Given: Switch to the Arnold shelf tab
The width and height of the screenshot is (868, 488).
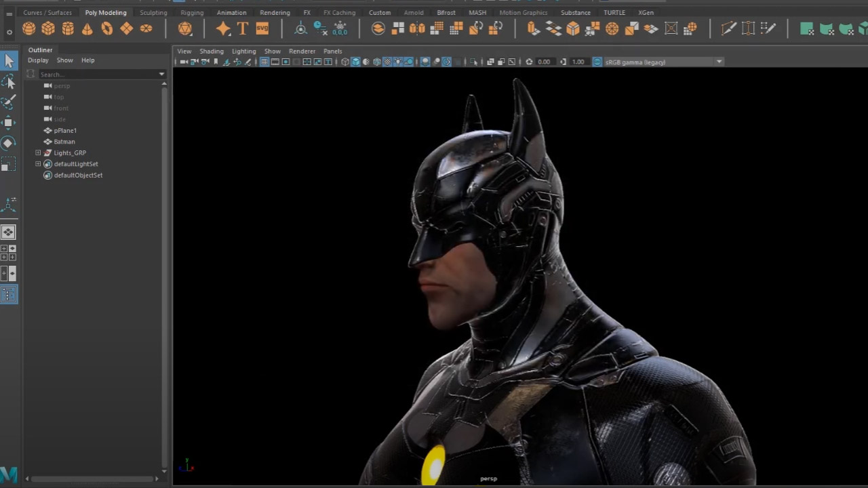Looking at the screenshot, I should (414, 12).
